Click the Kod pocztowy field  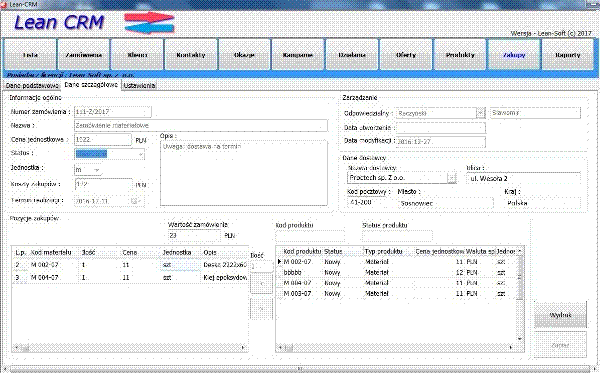[367, 202]
